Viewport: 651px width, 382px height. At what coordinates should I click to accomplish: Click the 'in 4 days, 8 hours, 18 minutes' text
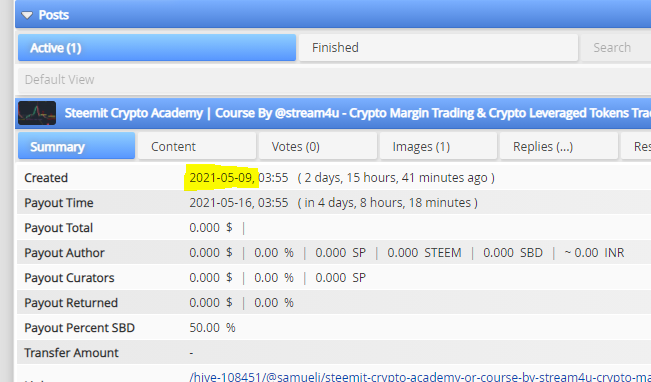[387, 203]
